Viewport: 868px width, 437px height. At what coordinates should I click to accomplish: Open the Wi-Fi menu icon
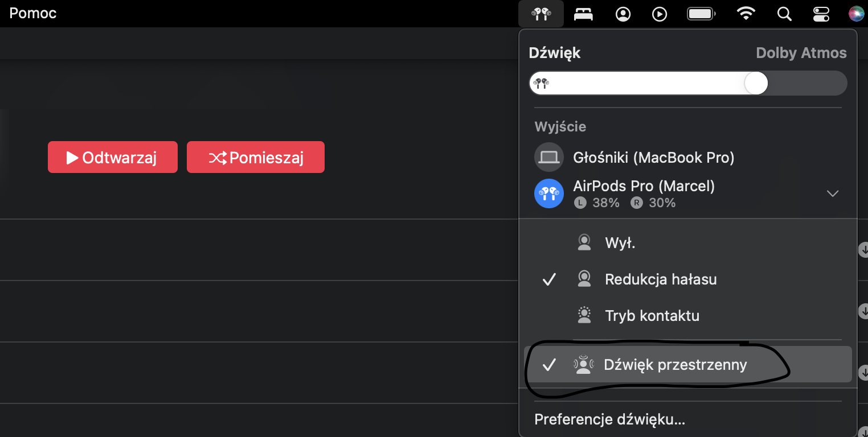click(x=746, y=14)
